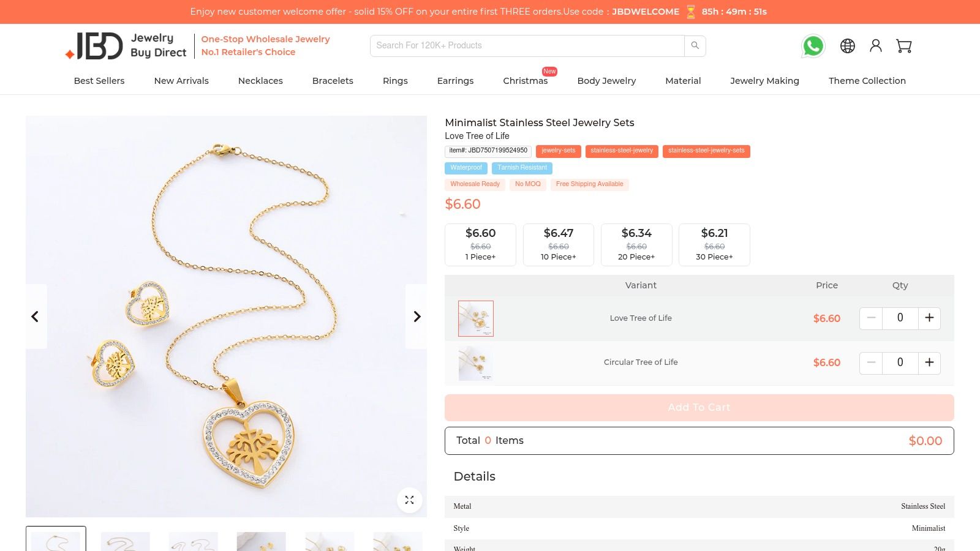Screen dimensions: 980x551
Task: Open the Christmas menu with New badge
Action: pyautogui.click(x=525, y=80)
